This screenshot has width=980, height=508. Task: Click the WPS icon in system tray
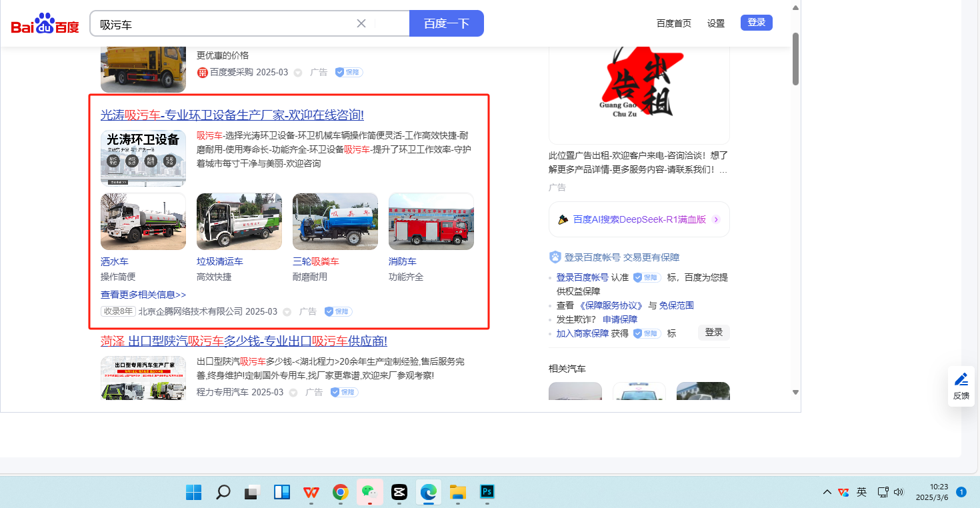pos(843,493)
